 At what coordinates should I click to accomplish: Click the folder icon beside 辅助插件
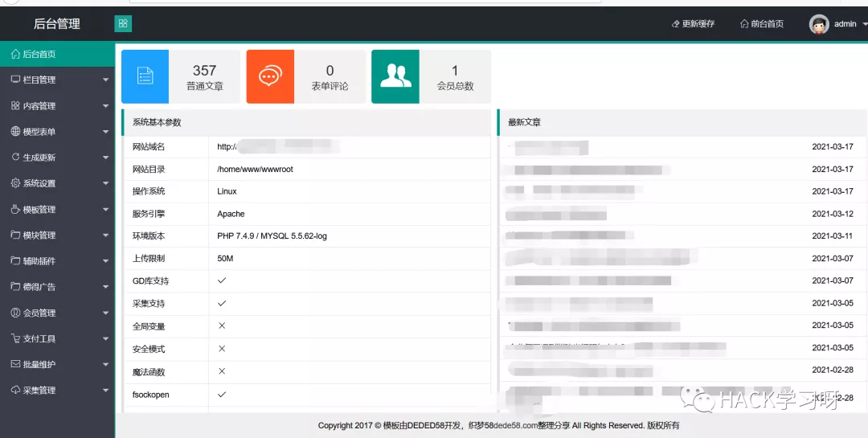[x=15, y=261]
